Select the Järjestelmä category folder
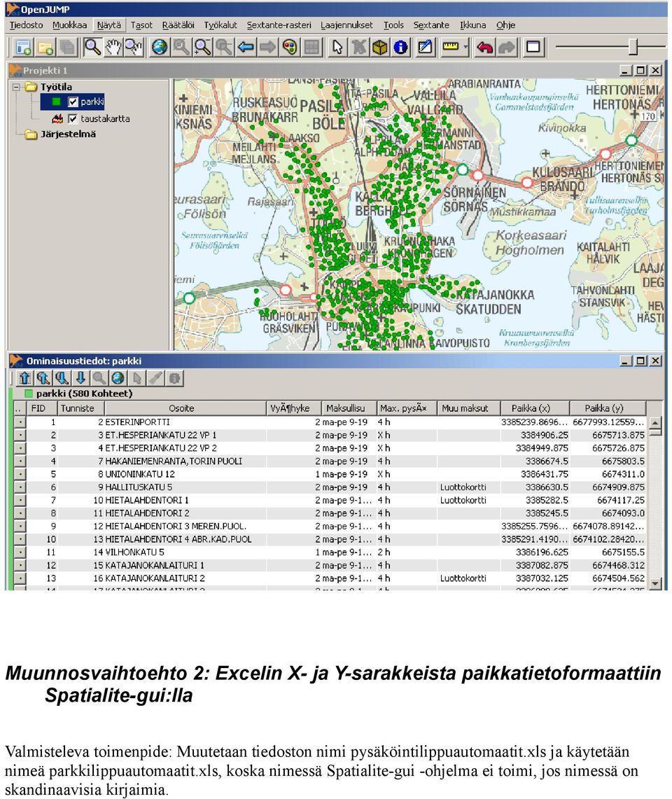This screenshot has width=672, height=799. pos(68,134)
